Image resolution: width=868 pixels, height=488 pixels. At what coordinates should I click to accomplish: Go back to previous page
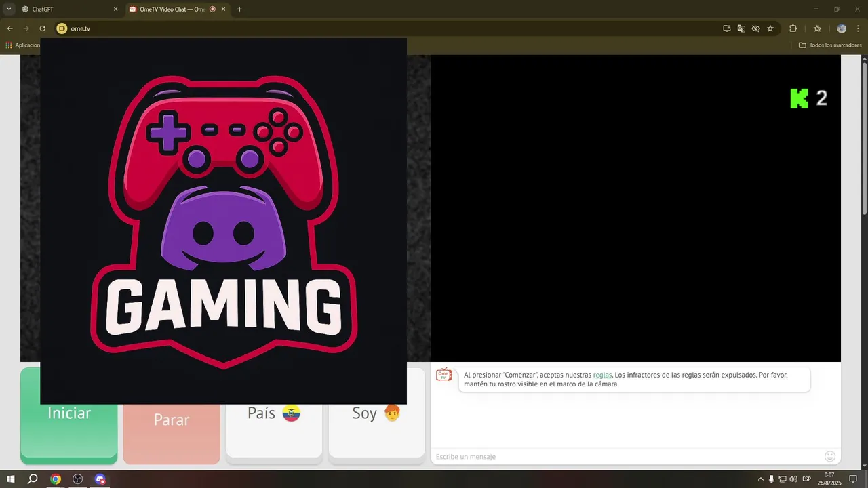coord(10,28)
